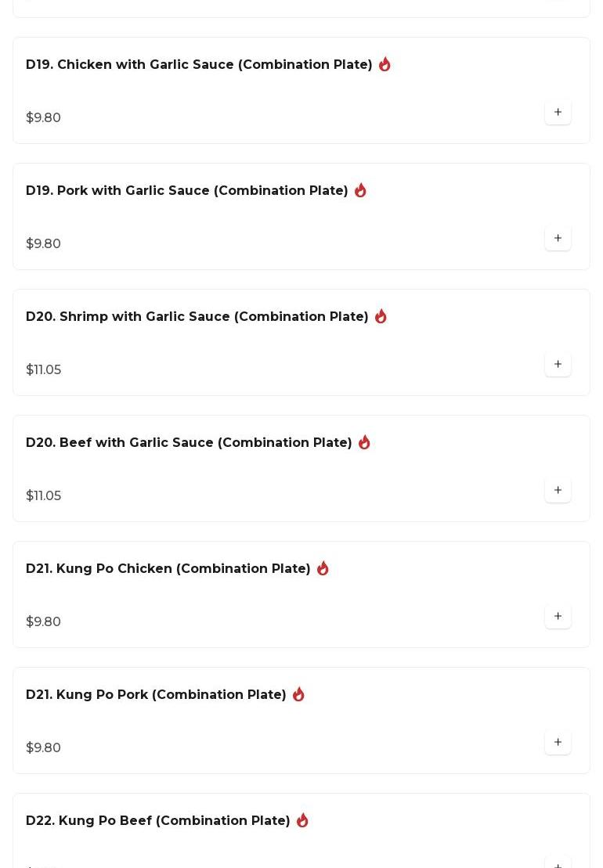Viewport: 603px width, 868px height.
Task: Click spicy flame icon on Kung Po Chicken
Action: [323, 568]
